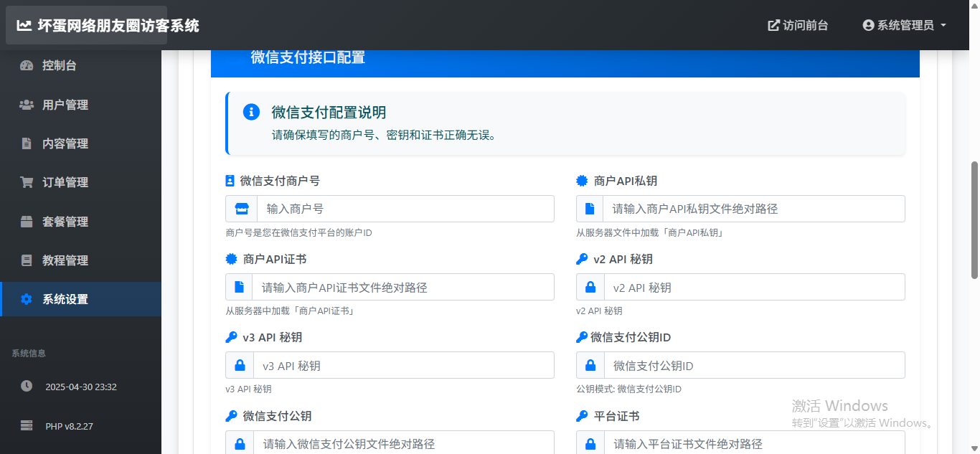The height and width of the screenshot is (454, 980).
Task: Focus the 请输入商户API私钥文件绝对路径 input
Action: (x=754, y=209)
